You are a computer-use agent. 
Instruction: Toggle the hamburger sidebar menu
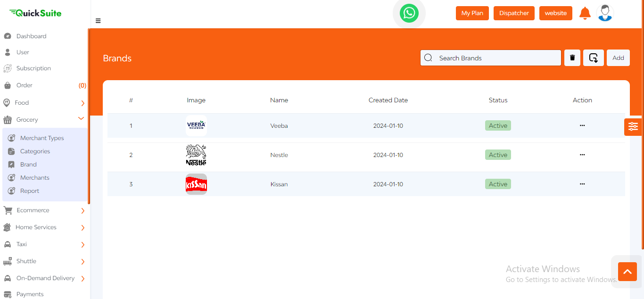click(x=98, y=21)
